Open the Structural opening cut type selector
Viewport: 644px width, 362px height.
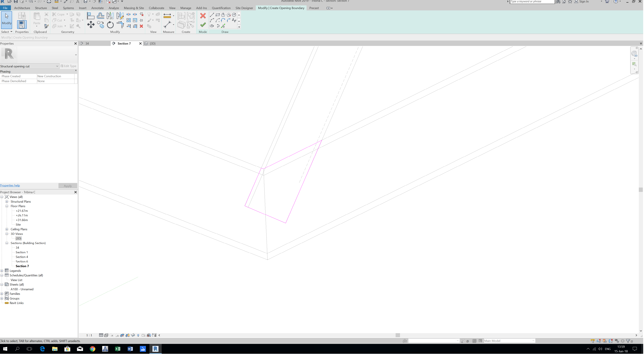[x=30, y=66]
